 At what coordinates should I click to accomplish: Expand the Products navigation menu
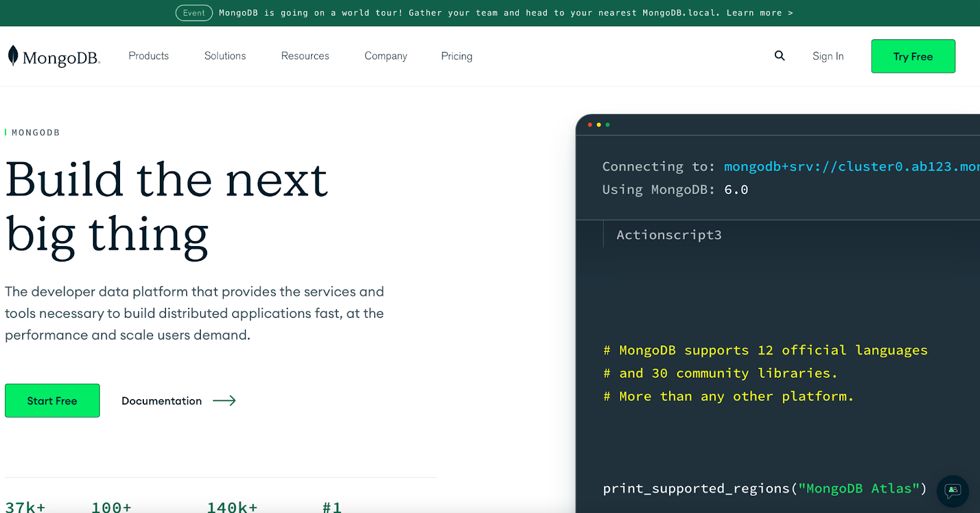(x=148, y=56)
